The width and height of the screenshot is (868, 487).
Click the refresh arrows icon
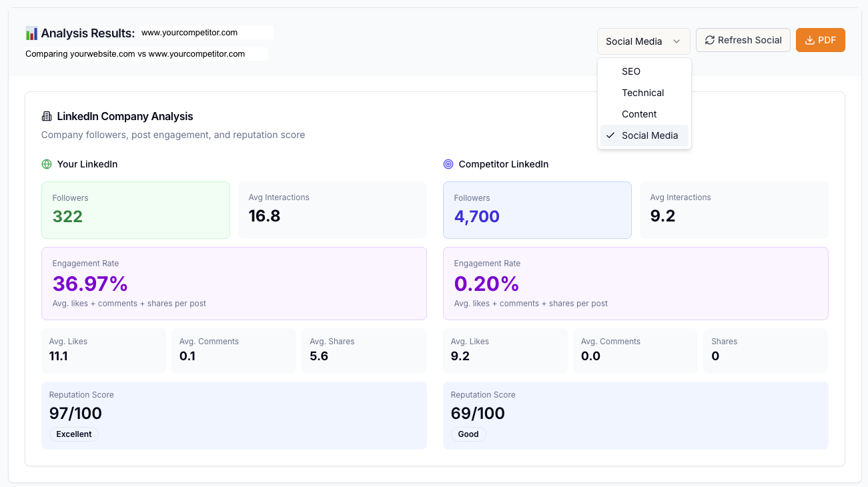709,40
